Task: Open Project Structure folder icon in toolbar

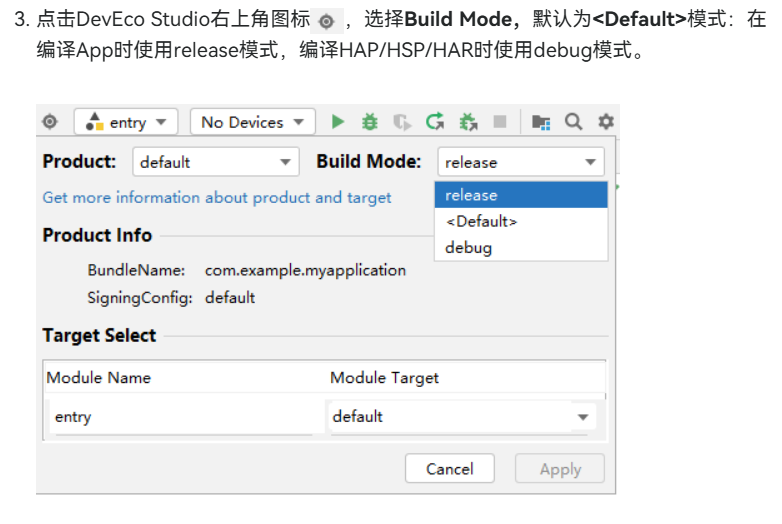Action: [541, 122]
